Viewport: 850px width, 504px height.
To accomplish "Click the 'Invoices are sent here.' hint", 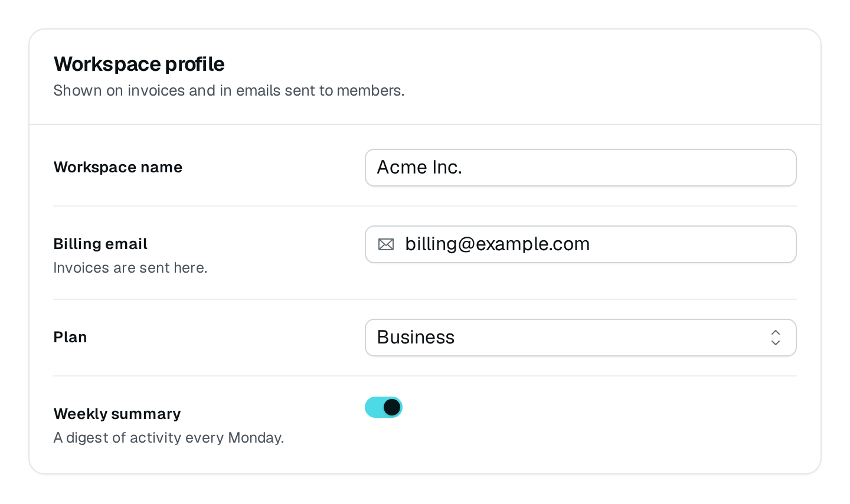I will 130,267.
